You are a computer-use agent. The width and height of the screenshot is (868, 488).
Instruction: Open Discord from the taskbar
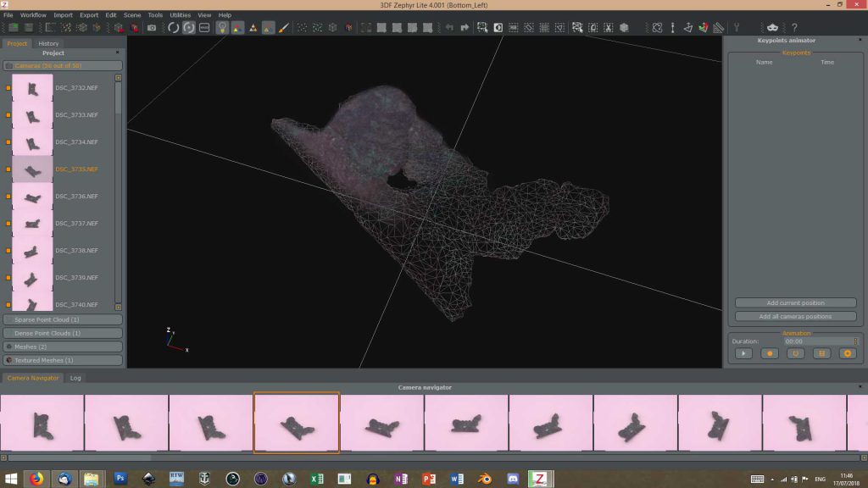(x=513, y=479)
